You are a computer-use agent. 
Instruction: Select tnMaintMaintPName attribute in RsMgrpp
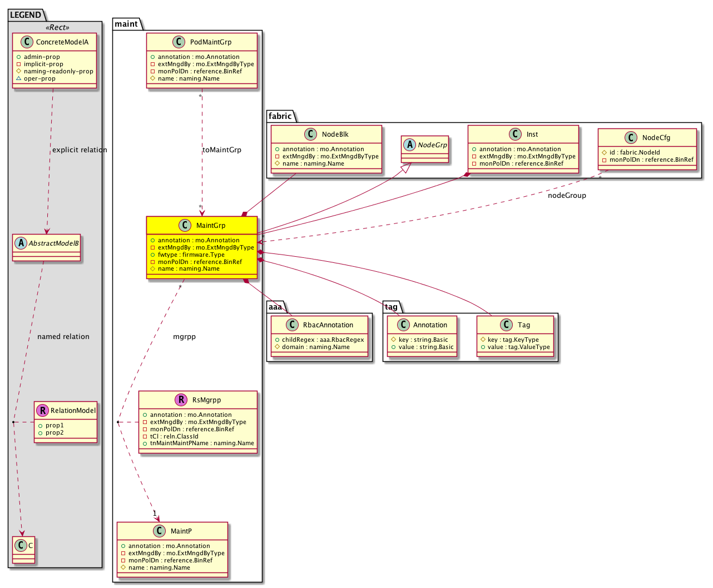201,444
